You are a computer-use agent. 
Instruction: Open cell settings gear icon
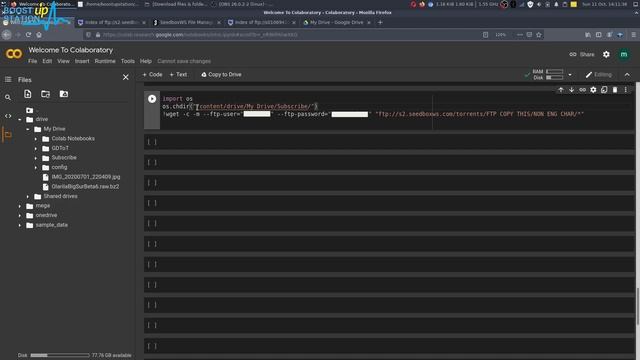(x=593, y=89)
